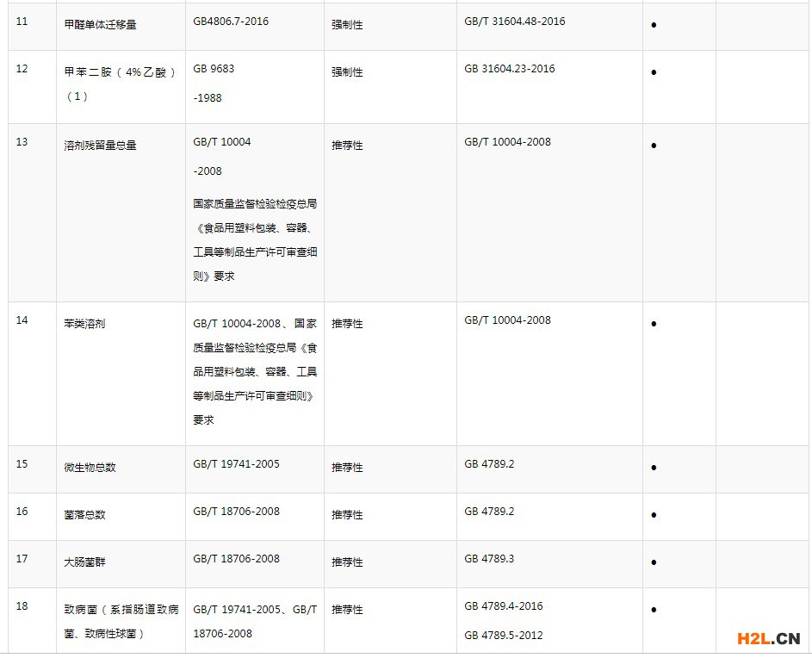The image size is (812, 658).
Task: Select 推荐性 in row 14
Action: point(347,323)
